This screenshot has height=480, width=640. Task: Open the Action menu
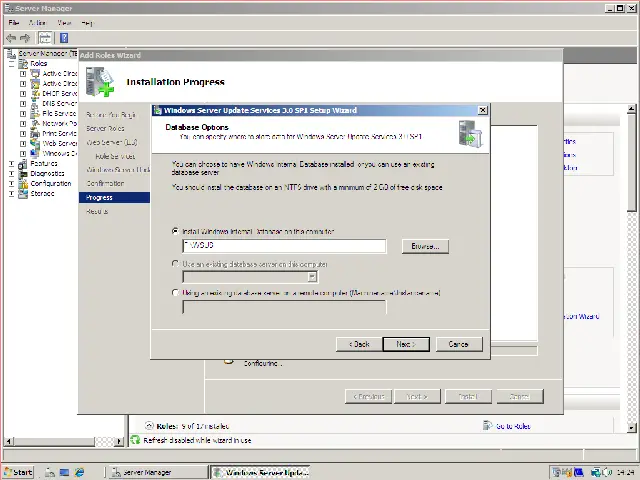pyautogui.click(x=37, y=23)
